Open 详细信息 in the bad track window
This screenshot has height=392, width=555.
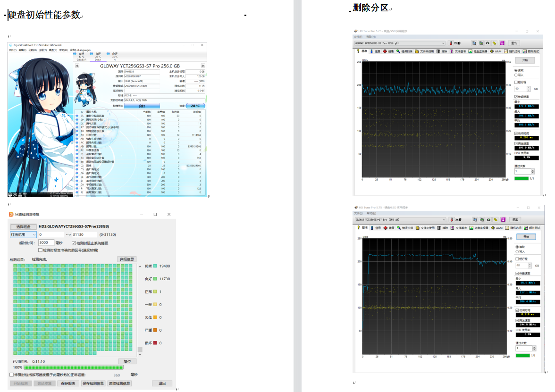(x=126, y=259)
